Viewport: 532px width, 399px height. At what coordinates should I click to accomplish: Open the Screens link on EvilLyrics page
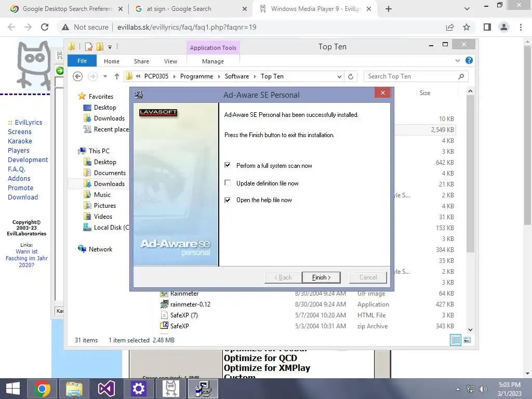(x=20, y=131)
